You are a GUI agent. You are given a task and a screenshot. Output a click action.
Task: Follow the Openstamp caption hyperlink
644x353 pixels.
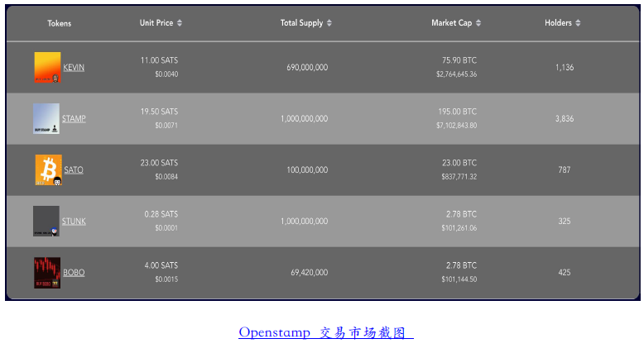(325, 332)
